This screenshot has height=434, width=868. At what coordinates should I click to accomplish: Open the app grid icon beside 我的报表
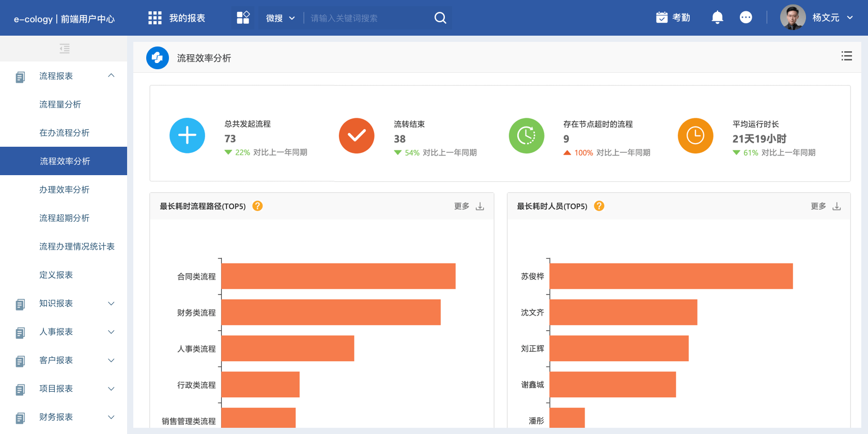pyautogui.click(x=155, y=18)
